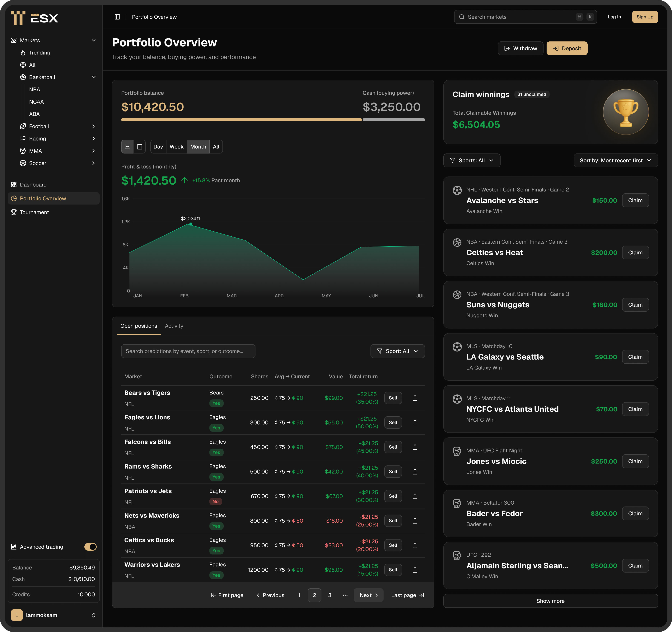The height and width of the screenshot is (632, 672).
Task: Open NBA in the sidebar
Action: [35, 90]
